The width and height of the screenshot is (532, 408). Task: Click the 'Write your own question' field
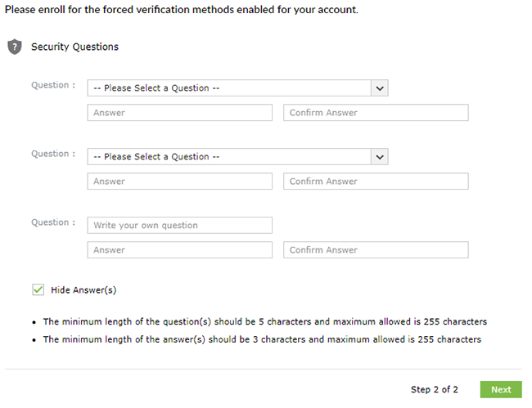click(x=180, y=226)
